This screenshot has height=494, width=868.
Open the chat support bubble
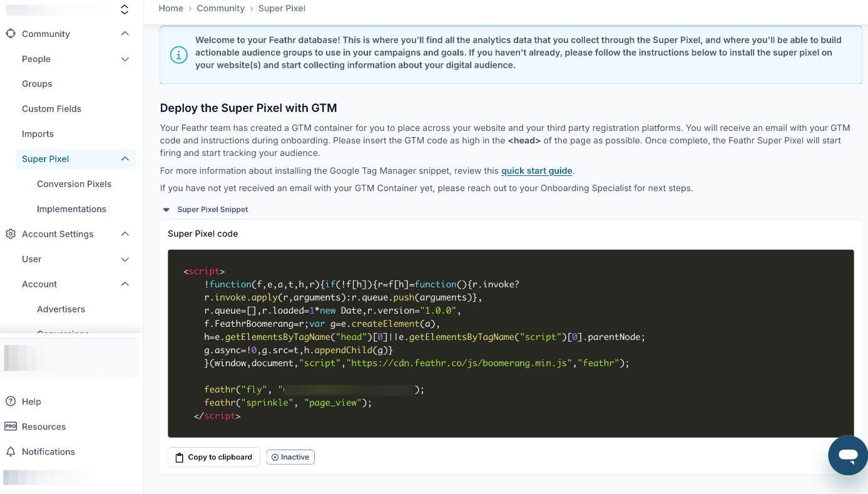pyautogui.click(x=848, y=455)
